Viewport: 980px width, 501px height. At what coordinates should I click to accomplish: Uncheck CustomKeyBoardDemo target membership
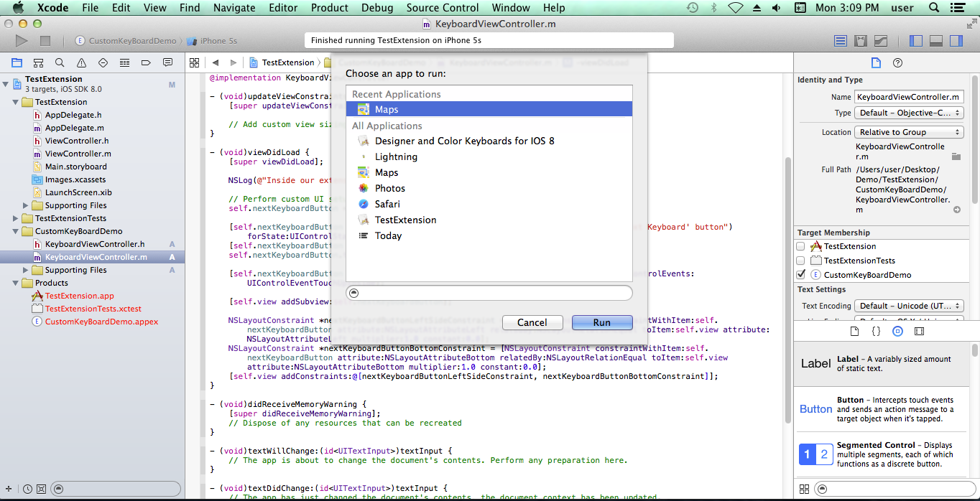pos(801,275)
